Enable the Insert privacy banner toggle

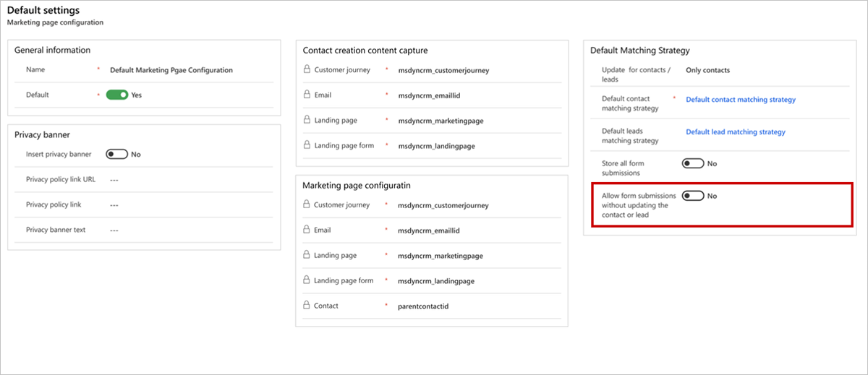117,154
